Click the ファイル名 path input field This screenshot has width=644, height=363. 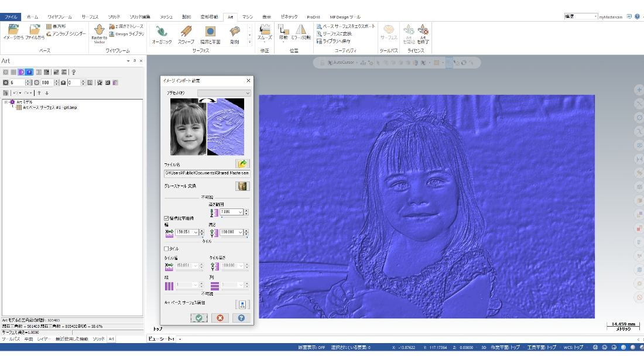pos(207,173)
